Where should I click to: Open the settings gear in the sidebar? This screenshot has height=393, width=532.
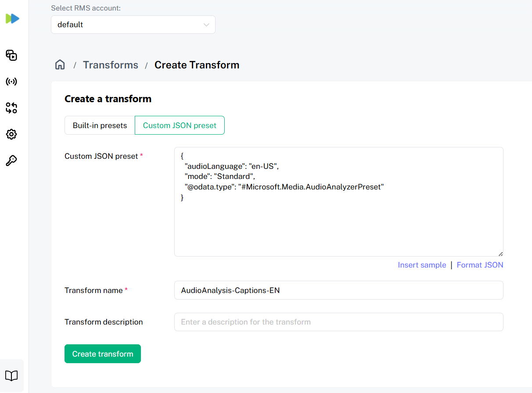(11, 134)
